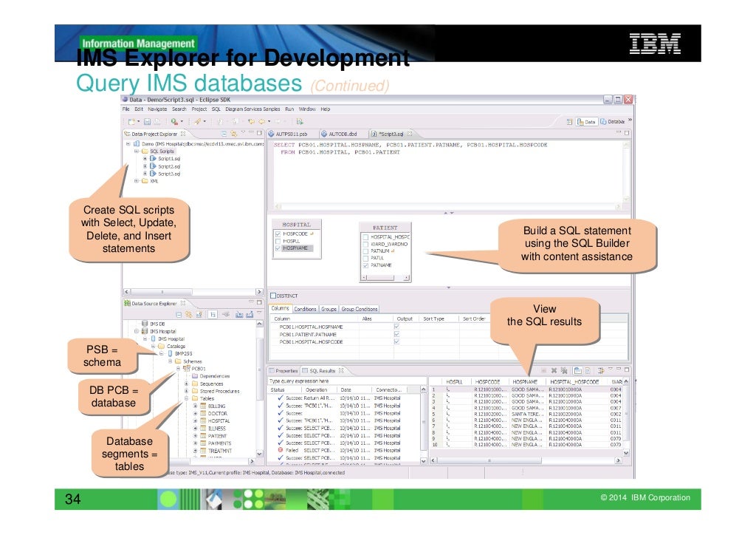Click the HOSPITAL table icon in the Tables list
The height and width of the screenshot is (535, 756).
[204, 420]
